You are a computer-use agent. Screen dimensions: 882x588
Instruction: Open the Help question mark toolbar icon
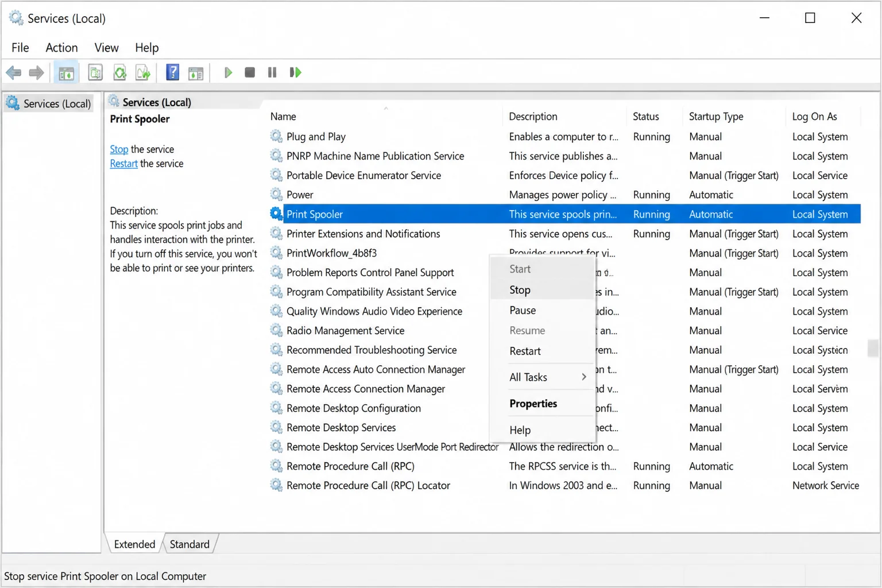tap(172, 72)
